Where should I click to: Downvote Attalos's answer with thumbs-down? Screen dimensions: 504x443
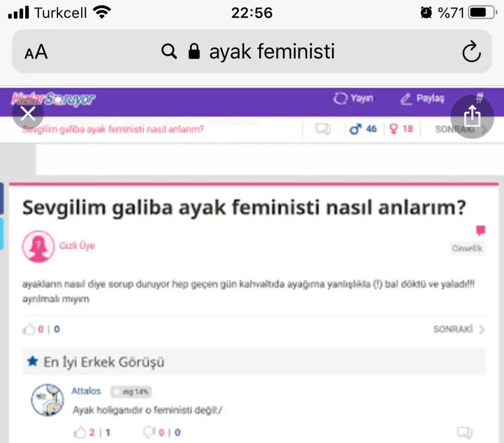coord(149,432)
